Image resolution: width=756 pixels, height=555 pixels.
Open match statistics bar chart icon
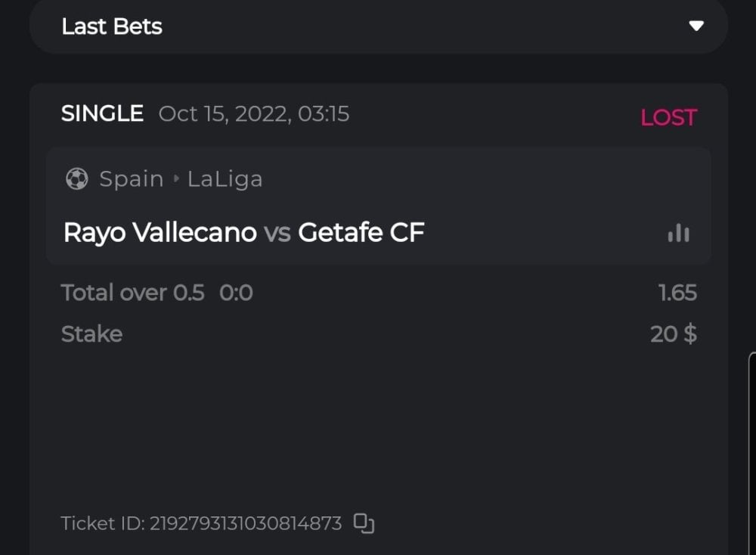pos(678,233)
